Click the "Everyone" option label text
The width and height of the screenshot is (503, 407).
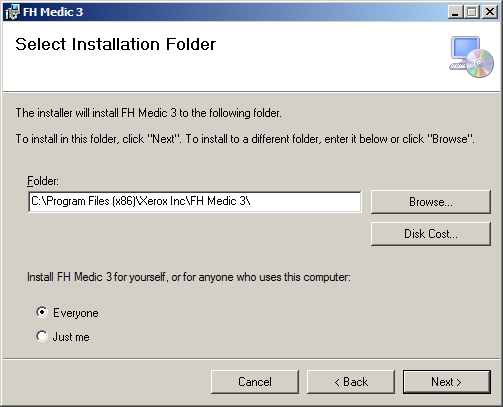[x=76, y=313]
